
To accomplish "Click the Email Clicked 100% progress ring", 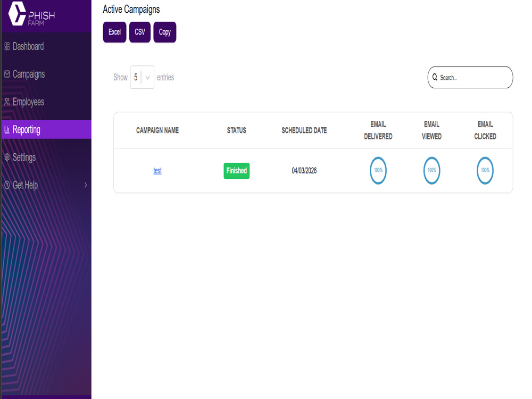I will point(485,170).
